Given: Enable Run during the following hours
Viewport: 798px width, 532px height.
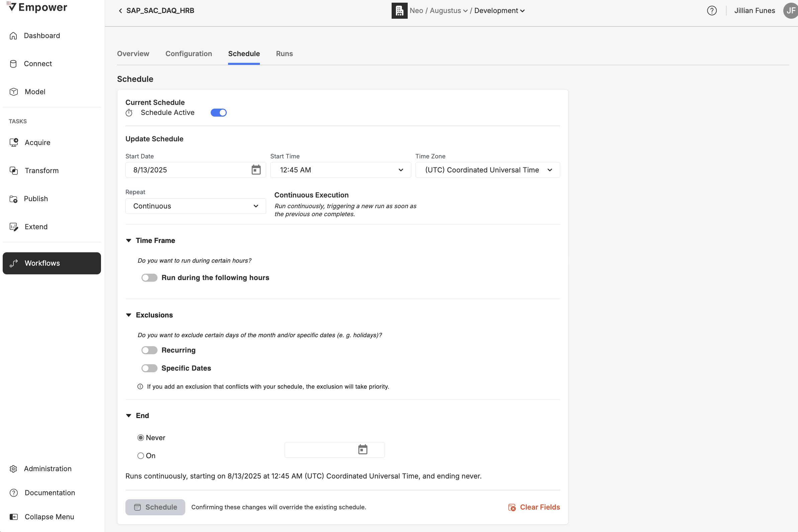Looking at the screenshot, I should pyautogui.click(x=149, y=278).
